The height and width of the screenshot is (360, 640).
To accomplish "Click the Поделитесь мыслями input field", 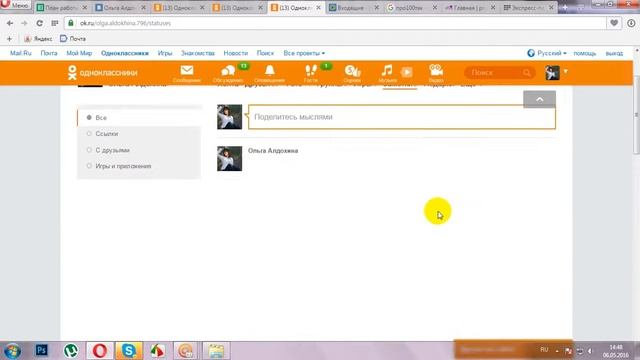I will tap(402, 117).
